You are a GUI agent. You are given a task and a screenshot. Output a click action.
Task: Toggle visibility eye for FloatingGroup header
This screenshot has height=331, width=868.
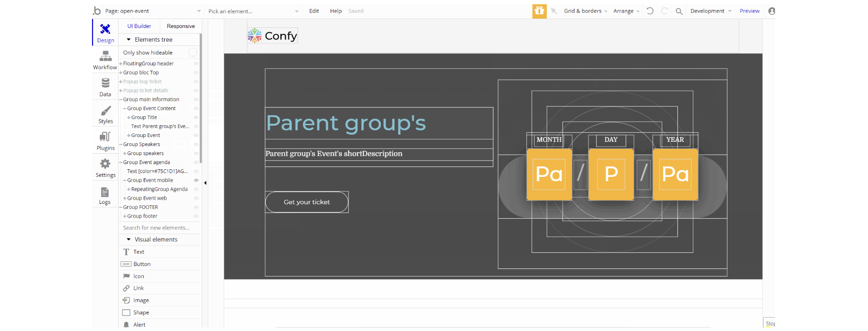196,64
